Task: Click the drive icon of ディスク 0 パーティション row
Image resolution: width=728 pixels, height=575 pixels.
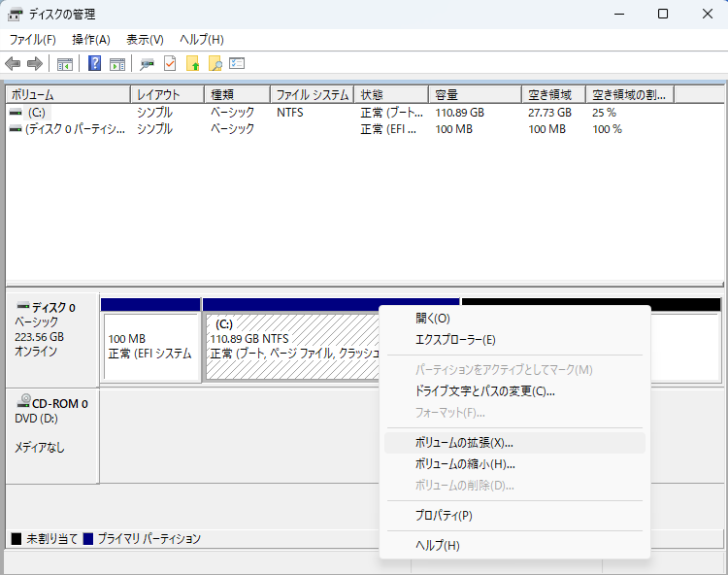Action: coord(17,129)
